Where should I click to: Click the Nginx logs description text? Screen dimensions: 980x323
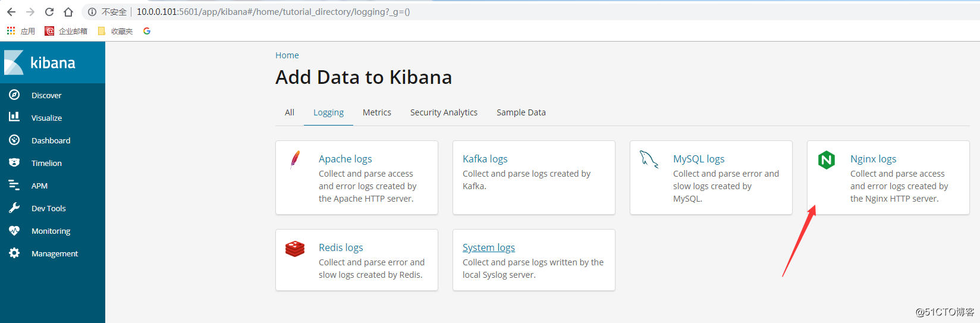point(899,186)
